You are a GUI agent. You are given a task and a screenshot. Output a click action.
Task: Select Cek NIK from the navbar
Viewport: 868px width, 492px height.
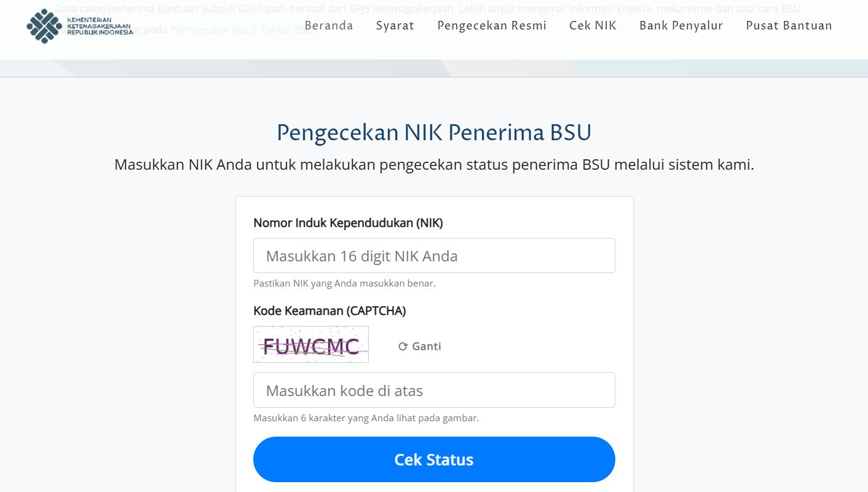click(593, 26)
